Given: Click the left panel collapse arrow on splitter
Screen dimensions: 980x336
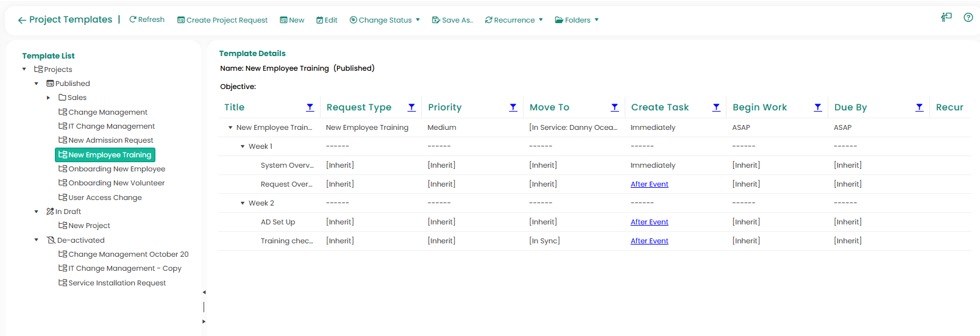Looking at the screenshot, I should (204, 292).
